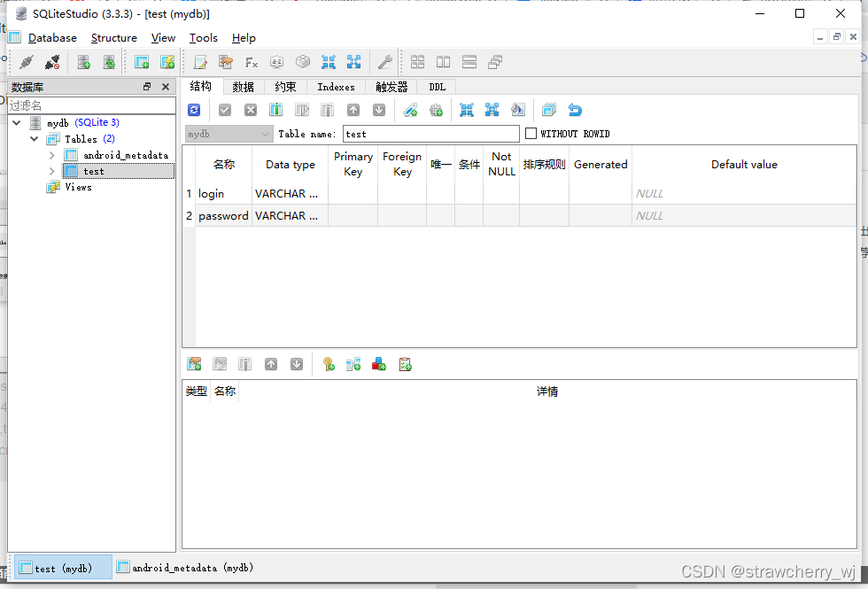Click the blue refresh structure icon
The image size is (868, 589).
tap(194, 110)
